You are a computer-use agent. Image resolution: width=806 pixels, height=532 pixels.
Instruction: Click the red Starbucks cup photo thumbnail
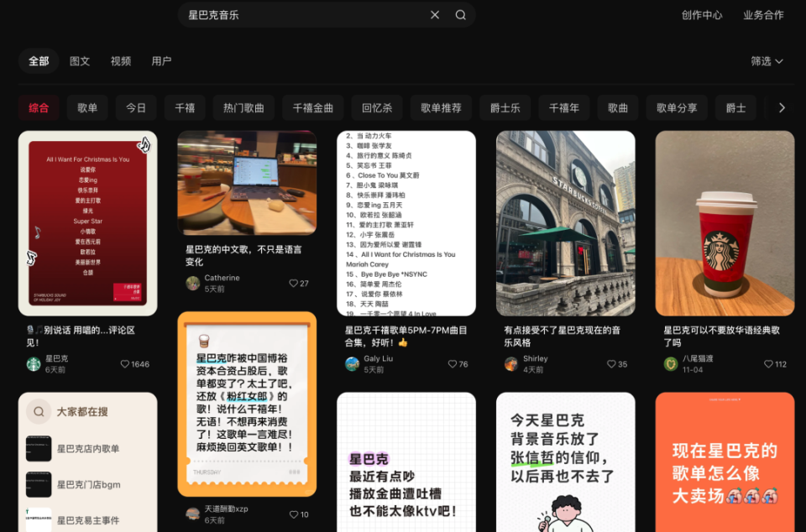(x=724, y=222)
